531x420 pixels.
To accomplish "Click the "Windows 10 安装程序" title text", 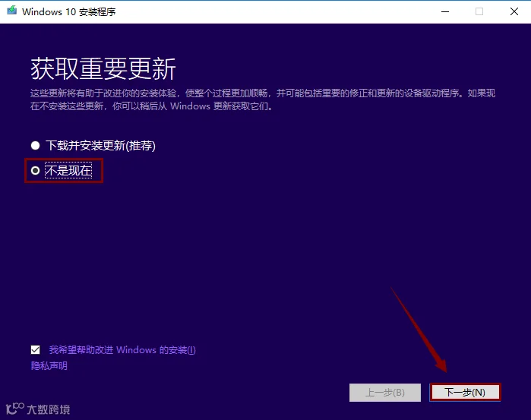I will pos(68,12).
